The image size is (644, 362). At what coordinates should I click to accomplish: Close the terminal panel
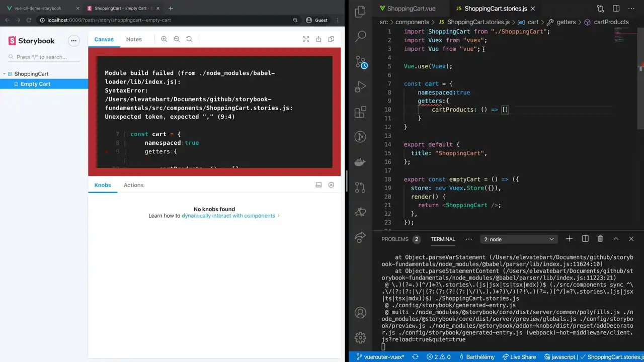631,239
